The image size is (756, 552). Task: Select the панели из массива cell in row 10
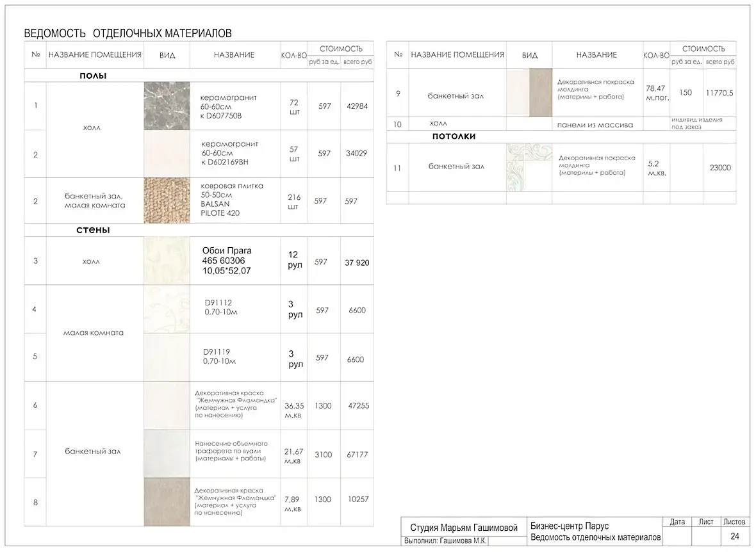(595, 125)
